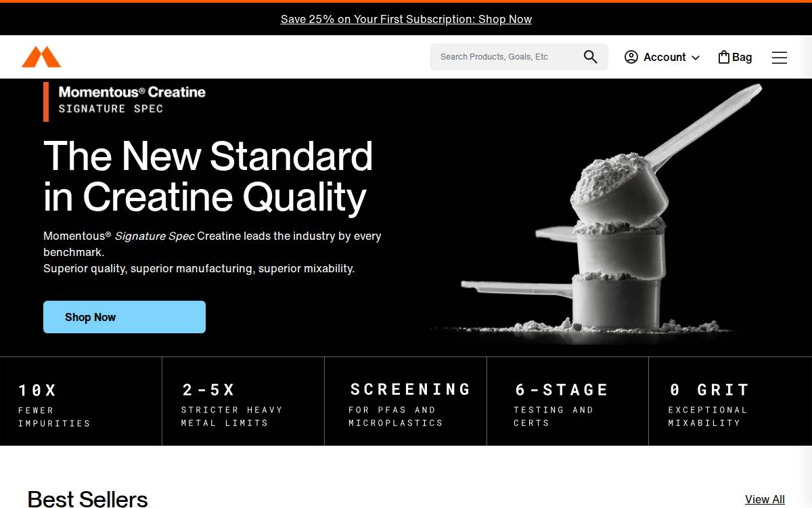Click the Account label

[x=664, y=57]
